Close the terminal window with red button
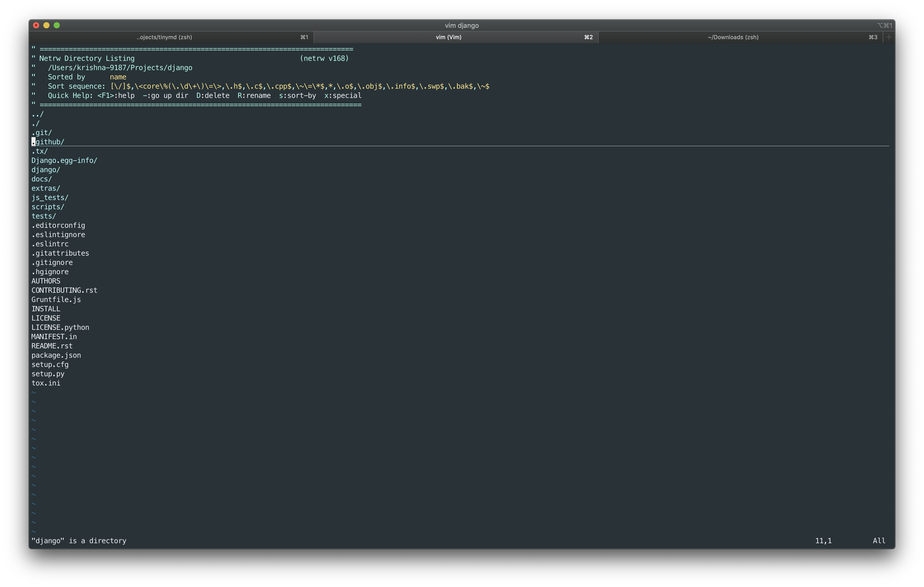The image size is (924, 587). [x=36, y=25]
